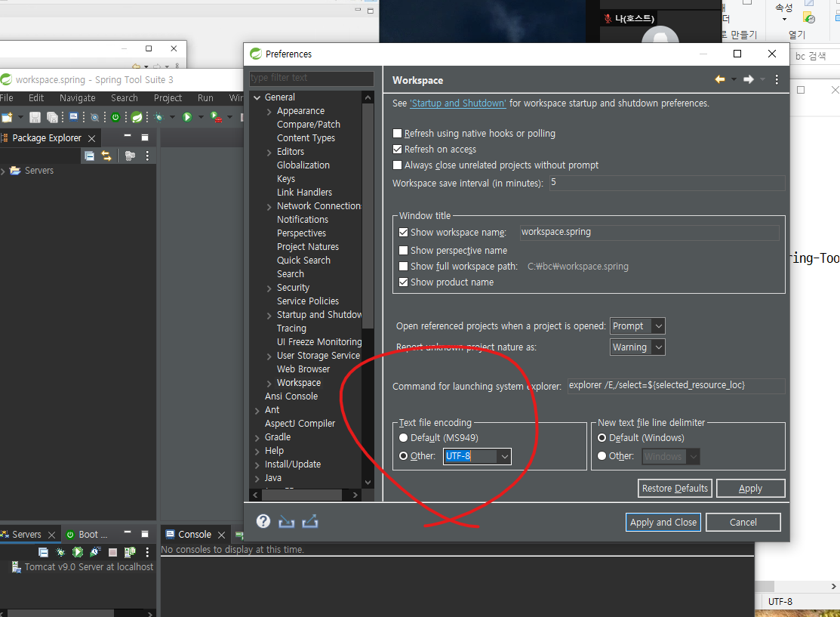
Task: Expand the Workspace tree node
Action: 269,384
